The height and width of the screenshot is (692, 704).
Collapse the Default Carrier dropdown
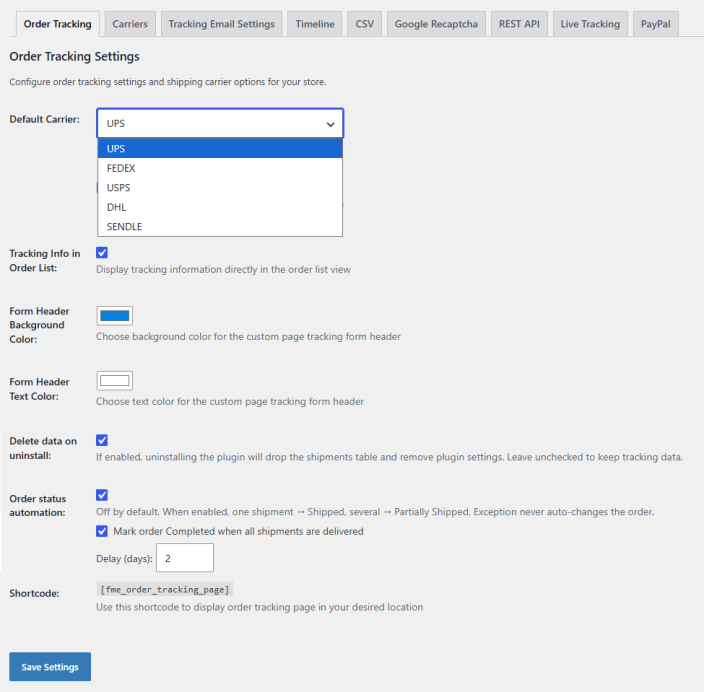click(220, 123)
